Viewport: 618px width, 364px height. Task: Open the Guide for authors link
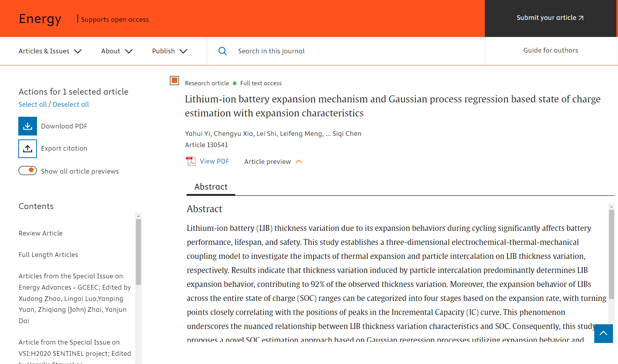tap(550, 50)
